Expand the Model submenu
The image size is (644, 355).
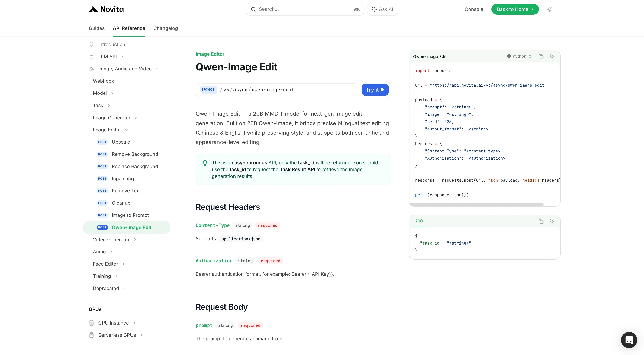(112, 93)
